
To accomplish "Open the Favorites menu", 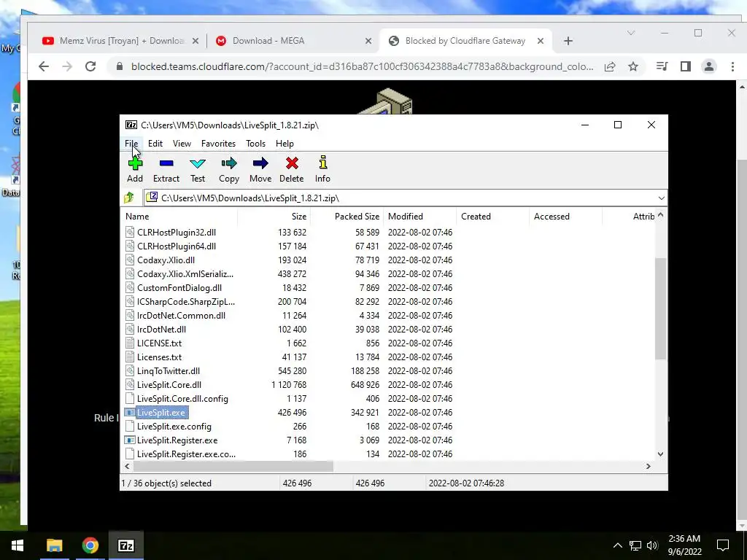I will (218, 144).
